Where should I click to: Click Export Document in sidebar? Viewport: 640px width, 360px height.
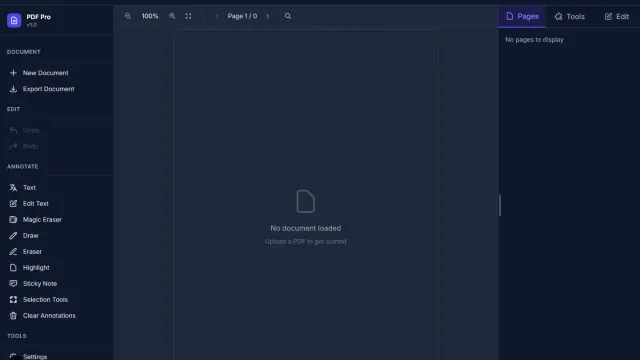(x=57, y=89)
